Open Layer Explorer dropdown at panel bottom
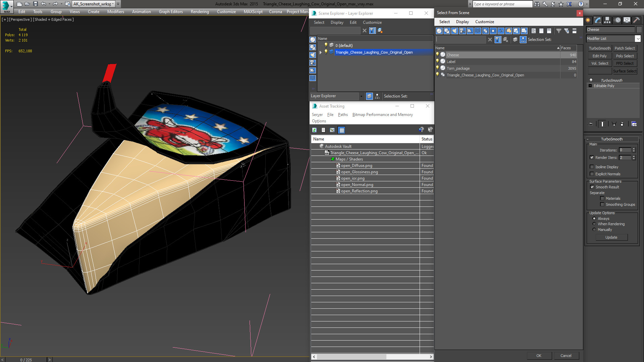This screenshot has width=644, height=362. coord(361,96)
